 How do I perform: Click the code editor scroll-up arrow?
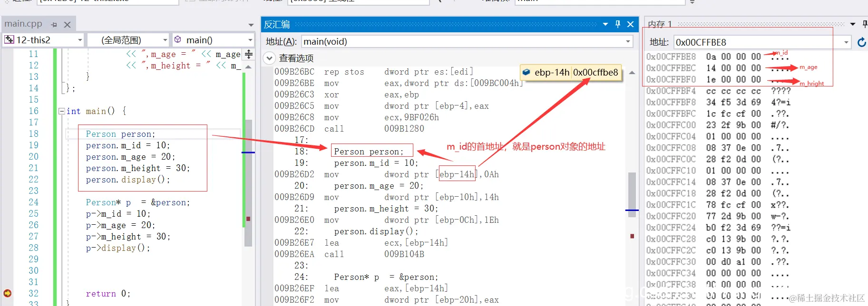point(248,67)
